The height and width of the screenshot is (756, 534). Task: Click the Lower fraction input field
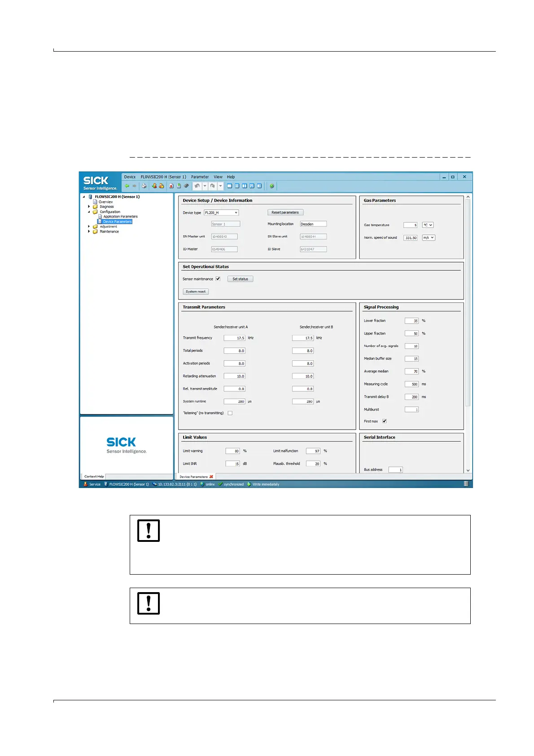[x=411, y=321]
